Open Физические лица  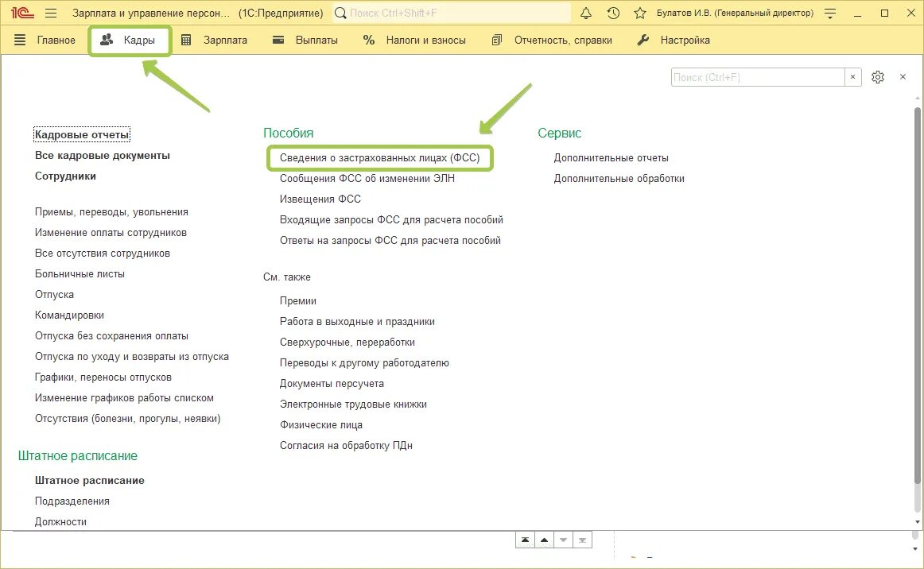(x=321, y=424)
